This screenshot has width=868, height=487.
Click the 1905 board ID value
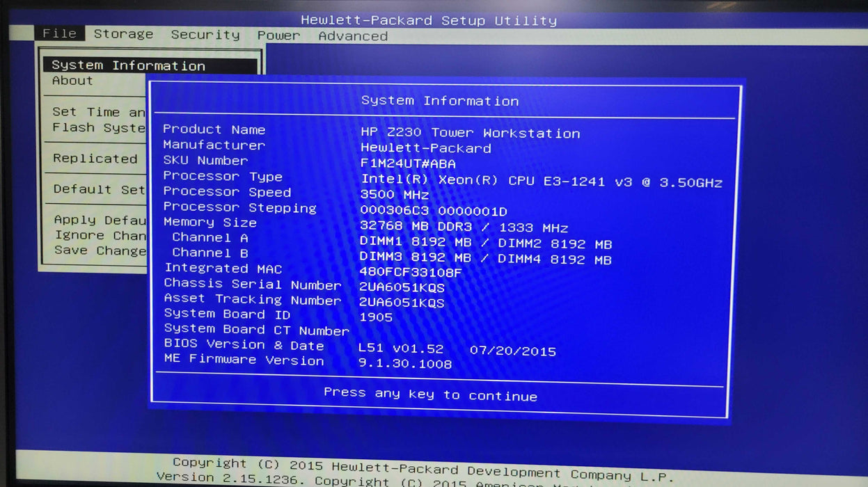[376, 317]
